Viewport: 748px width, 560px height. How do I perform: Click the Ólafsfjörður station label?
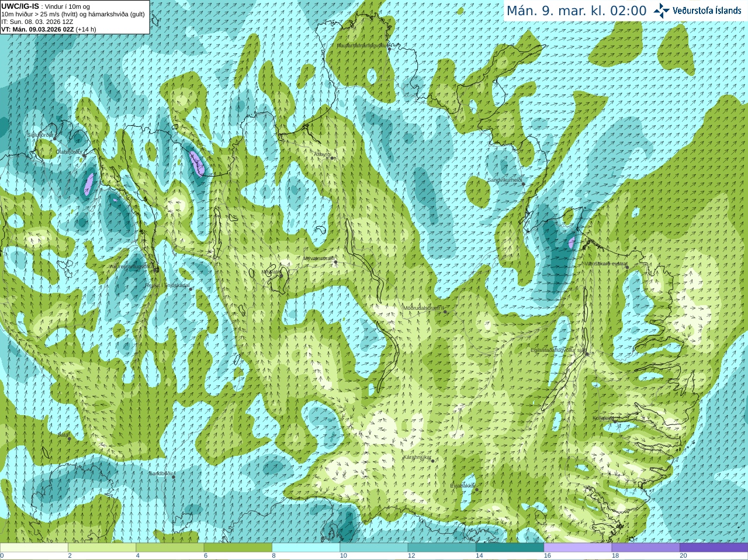click(68, 151)
